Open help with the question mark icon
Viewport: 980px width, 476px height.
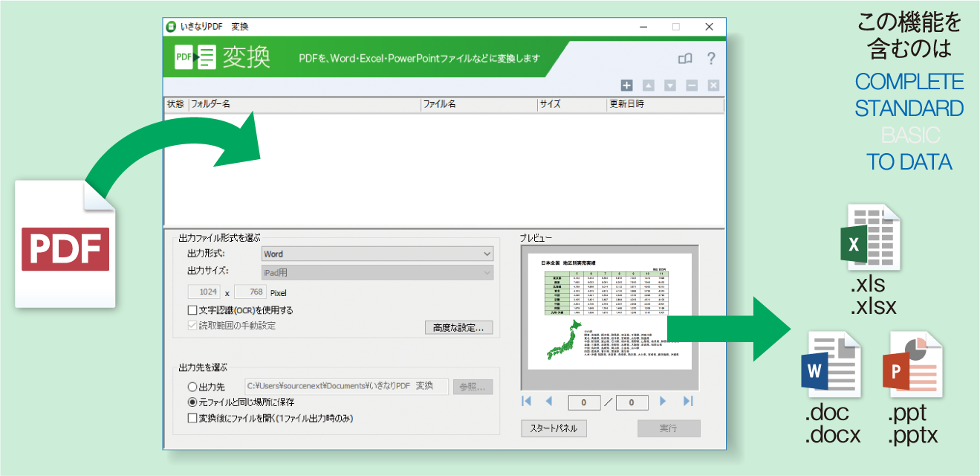click(x=711, y=58)
